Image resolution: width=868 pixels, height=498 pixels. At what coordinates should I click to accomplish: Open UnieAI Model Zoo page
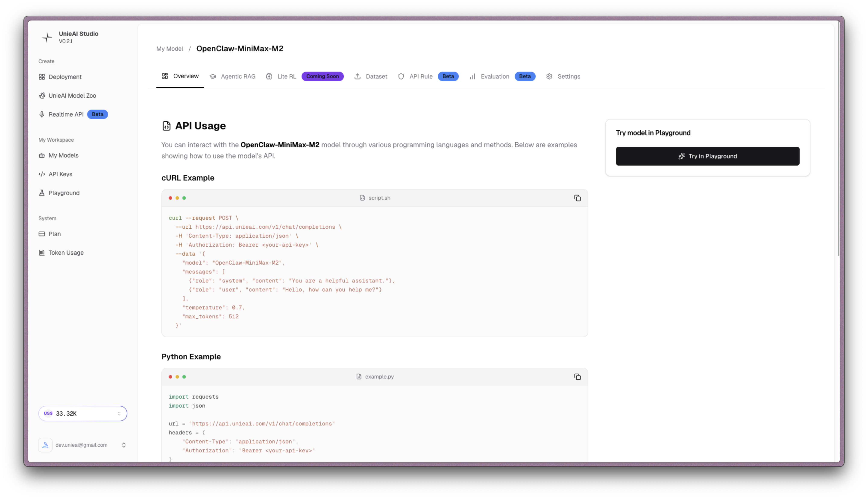[x=72, y=95]
